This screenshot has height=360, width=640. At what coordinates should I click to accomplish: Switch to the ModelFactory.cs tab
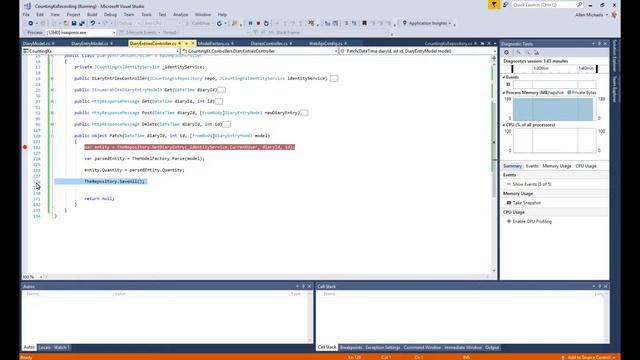coord(213,43)
